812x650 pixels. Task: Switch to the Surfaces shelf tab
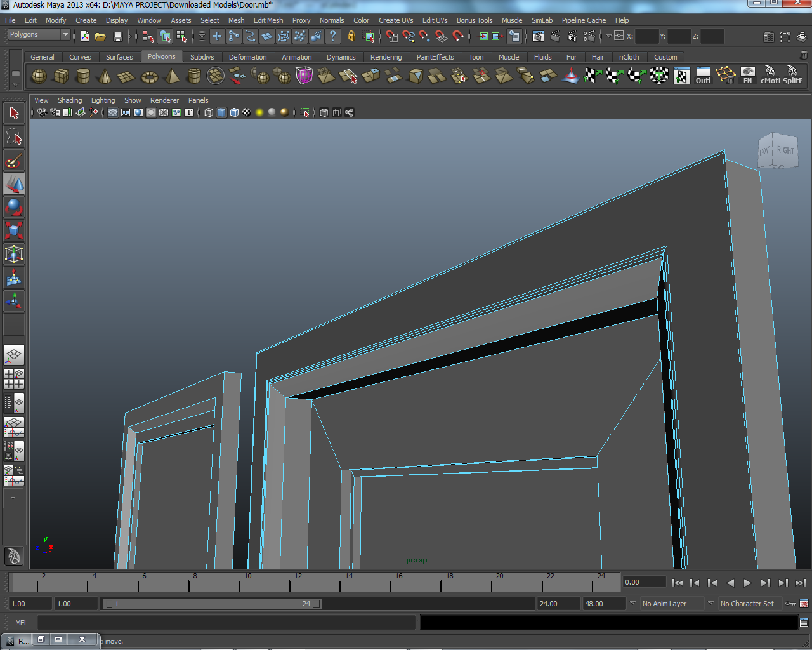click(x=119, y=57)
